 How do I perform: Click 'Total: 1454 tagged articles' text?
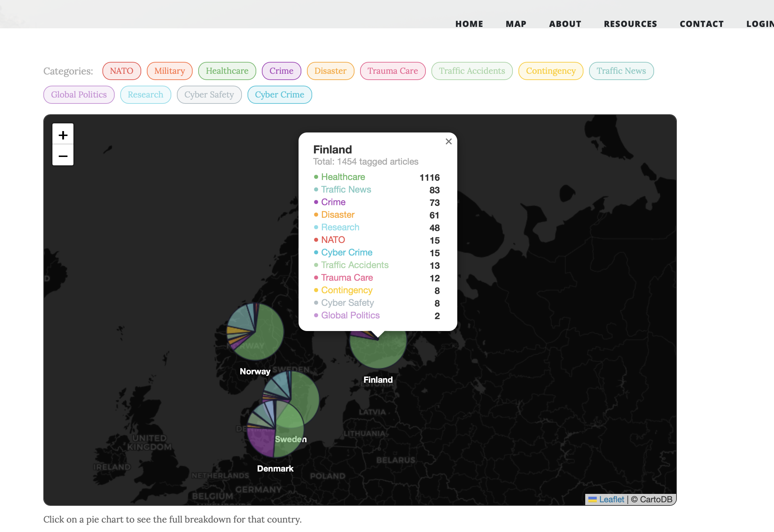pos(366,161)
